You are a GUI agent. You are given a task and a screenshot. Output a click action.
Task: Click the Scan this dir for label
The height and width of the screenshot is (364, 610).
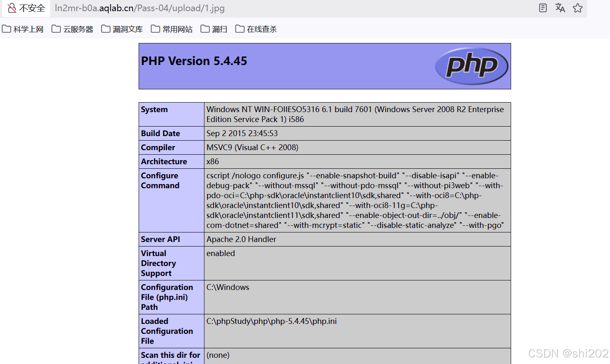click(171, 355)
